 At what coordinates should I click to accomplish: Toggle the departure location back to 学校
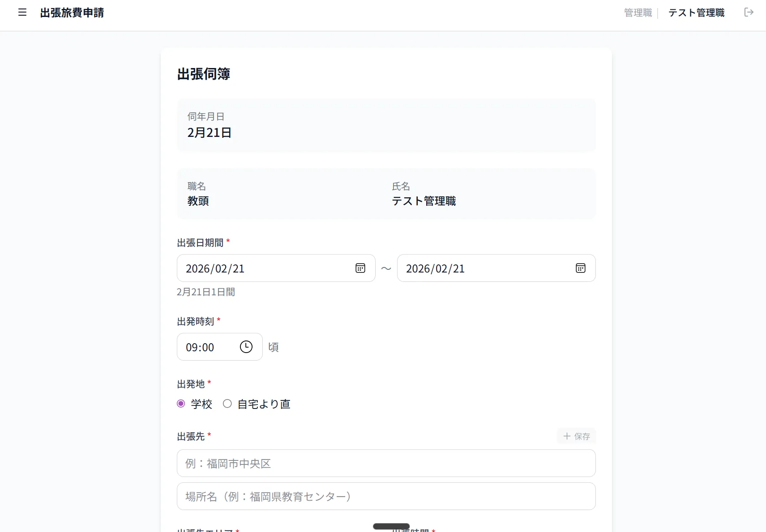coord(181,403)
